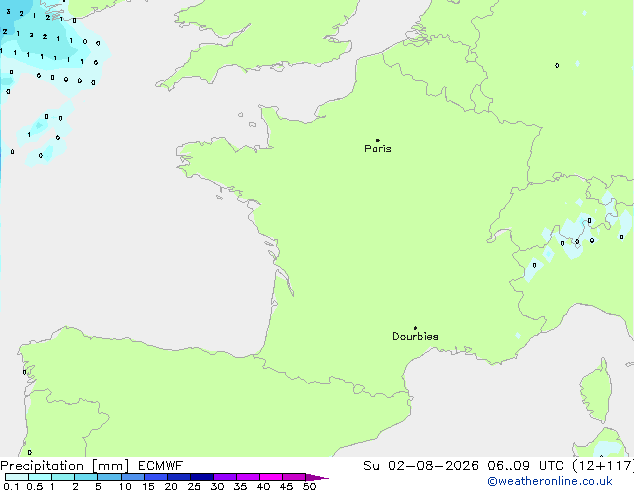This screenshot has height=490, width=634.
Task: Click the (12+117) forecast offset text
Action: coord(603,466)
